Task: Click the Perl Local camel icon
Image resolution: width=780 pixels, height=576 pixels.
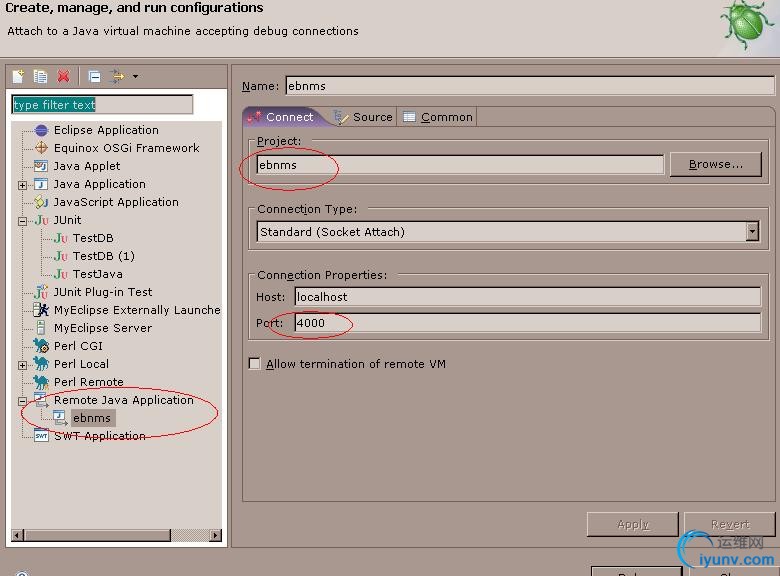Action: (x=41, y=364)
